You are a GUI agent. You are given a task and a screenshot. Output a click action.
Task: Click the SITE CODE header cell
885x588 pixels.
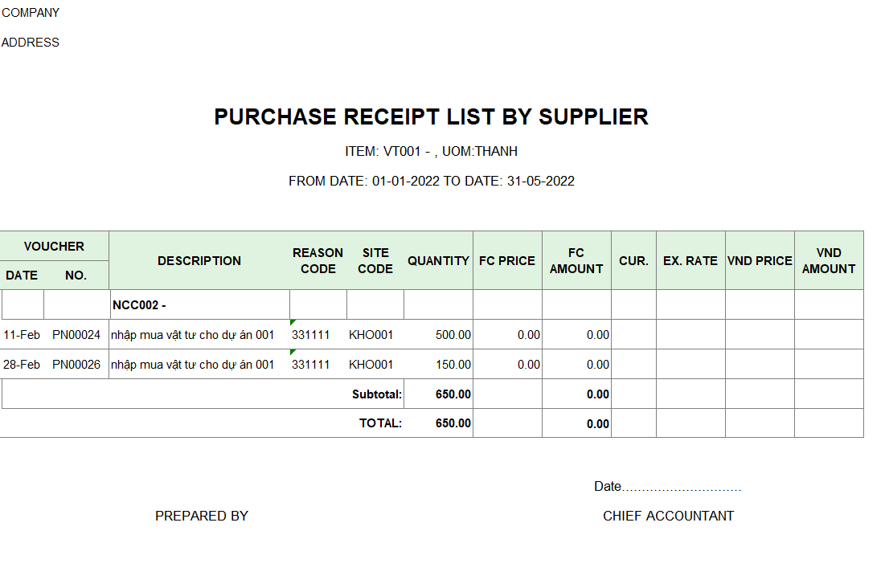[375, 261]
